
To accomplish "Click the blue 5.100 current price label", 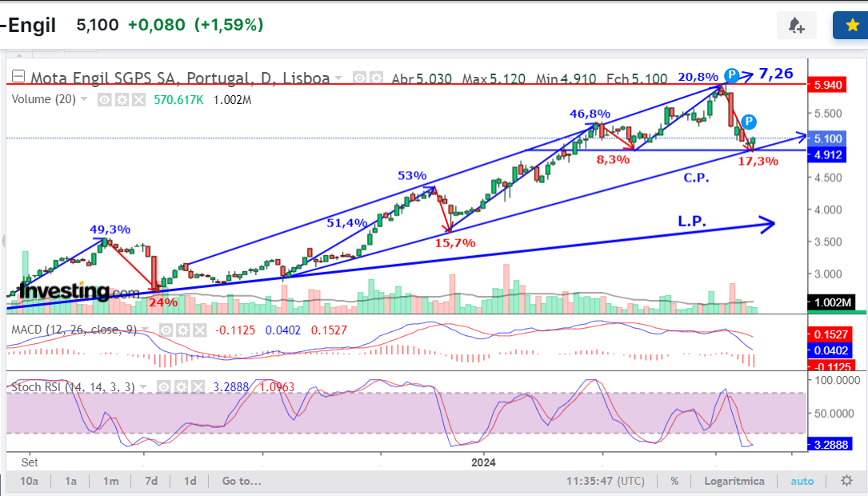I will (827, 138).
